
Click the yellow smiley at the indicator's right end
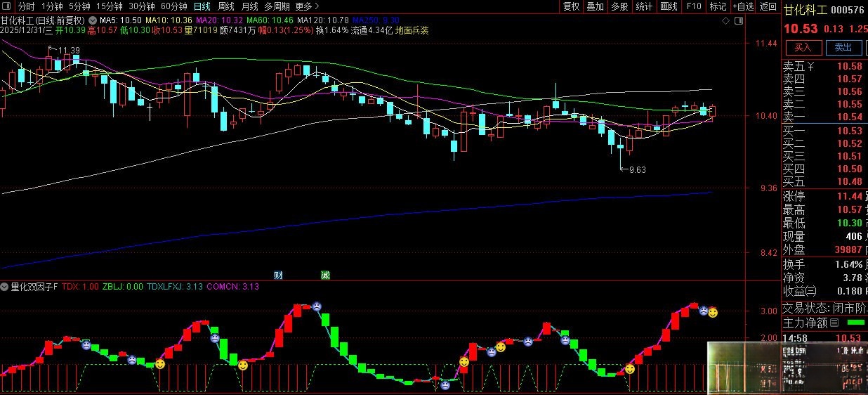coord(713,313)
